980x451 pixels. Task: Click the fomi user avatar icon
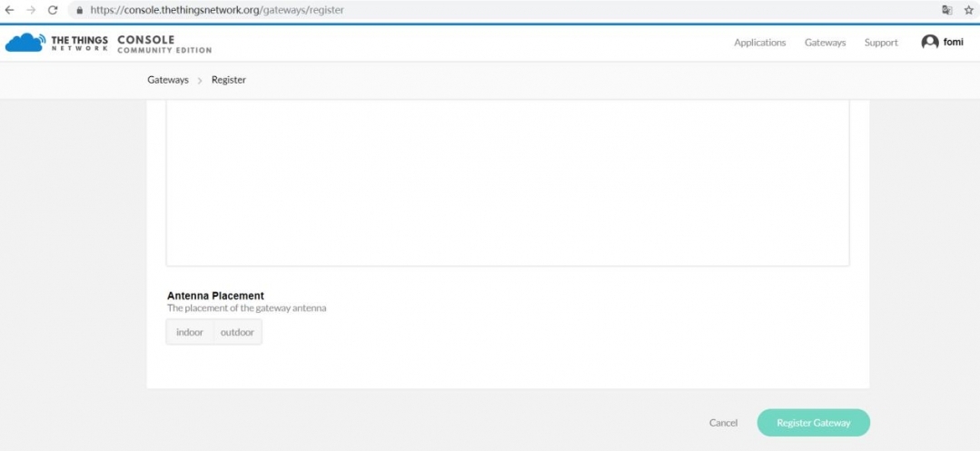930,42
